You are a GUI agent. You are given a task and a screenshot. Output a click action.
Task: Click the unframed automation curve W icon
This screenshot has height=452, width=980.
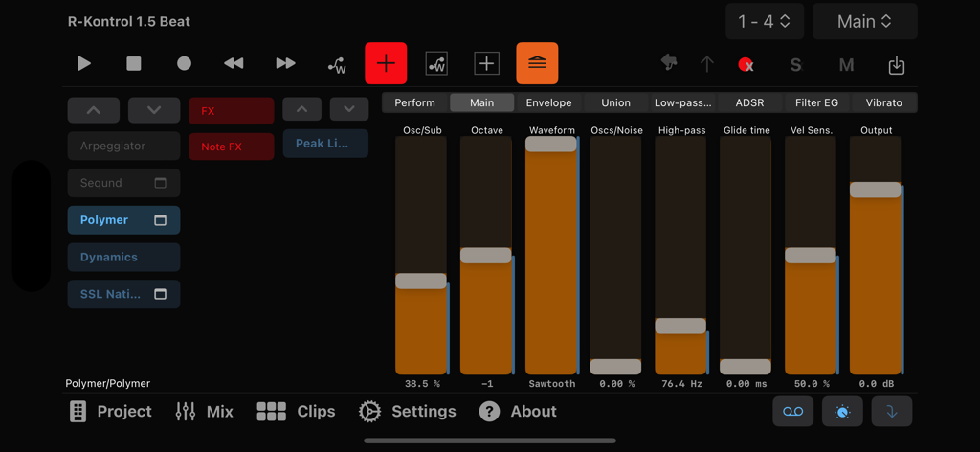click(338, 64)
